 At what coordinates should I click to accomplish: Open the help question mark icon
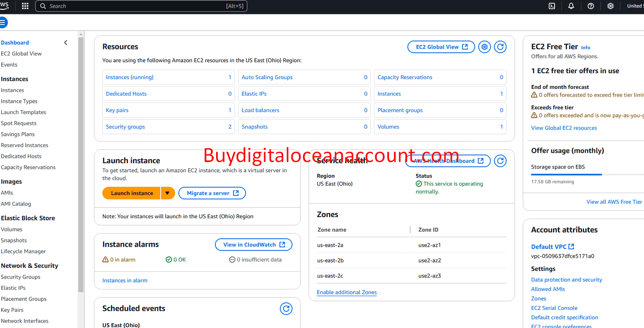[x=590, y=6]
